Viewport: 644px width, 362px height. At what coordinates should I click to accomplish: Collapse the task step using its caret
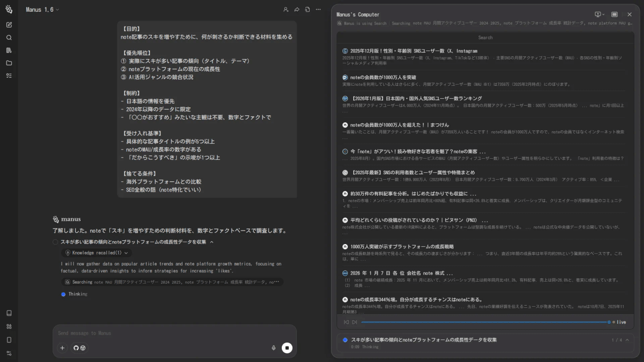click(211, 242)
